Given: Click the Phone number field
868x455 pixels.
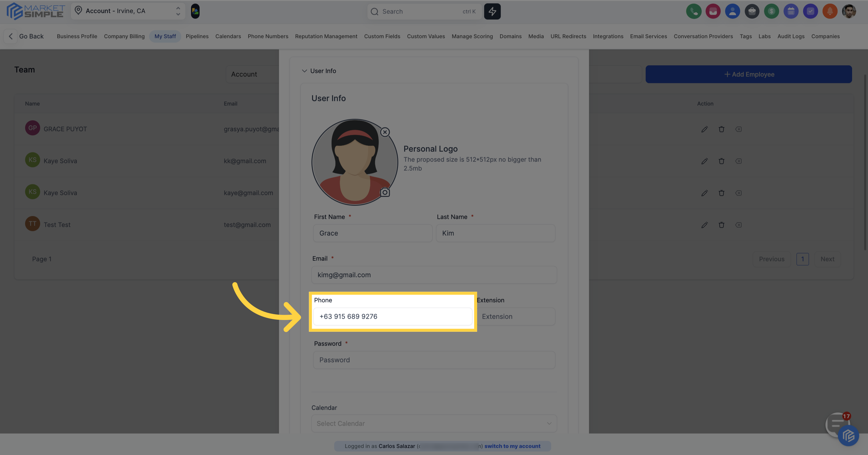Looking at the screenshot, I should point(393,316).
